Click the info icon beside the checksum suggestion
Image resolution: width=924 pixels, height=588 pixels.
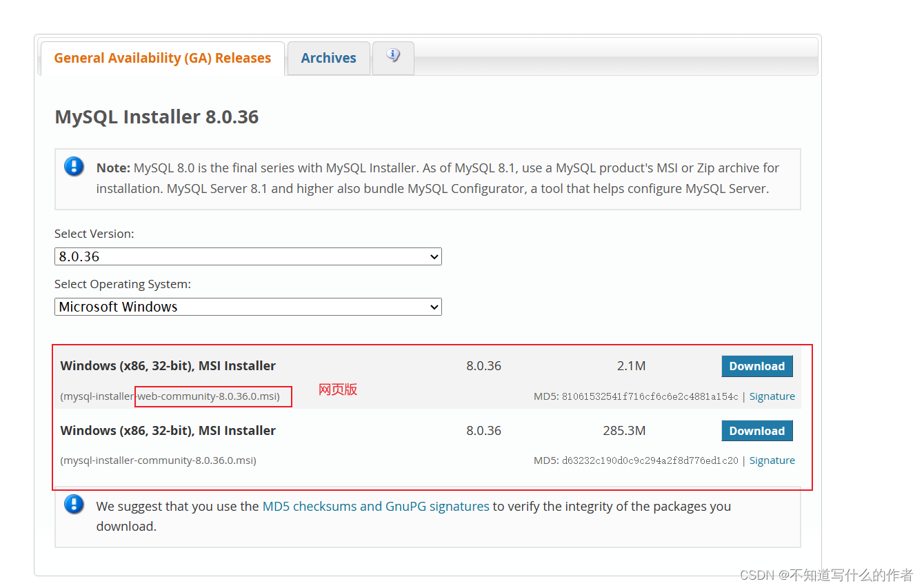click(x=74, y=505)
